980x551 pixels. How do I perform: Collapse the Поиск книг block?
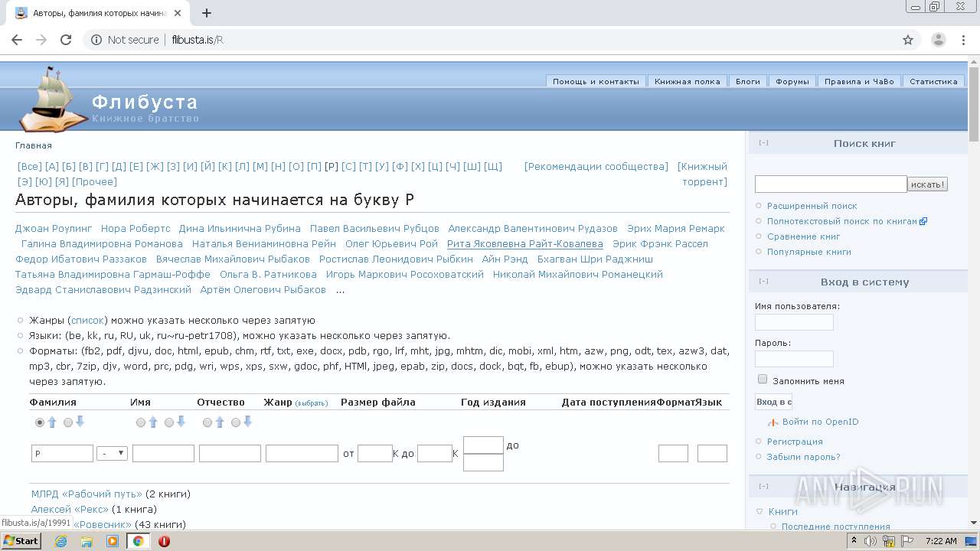tap(763, 143)
